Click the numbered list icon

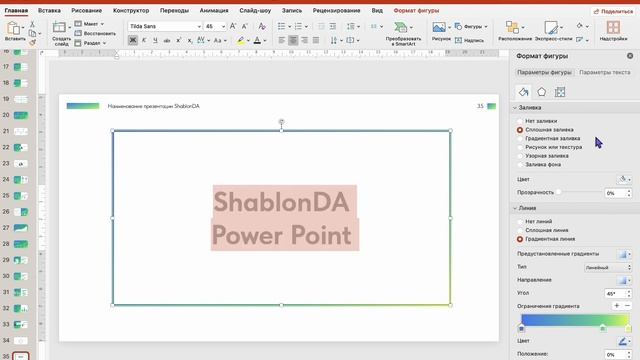pos(298,26)
